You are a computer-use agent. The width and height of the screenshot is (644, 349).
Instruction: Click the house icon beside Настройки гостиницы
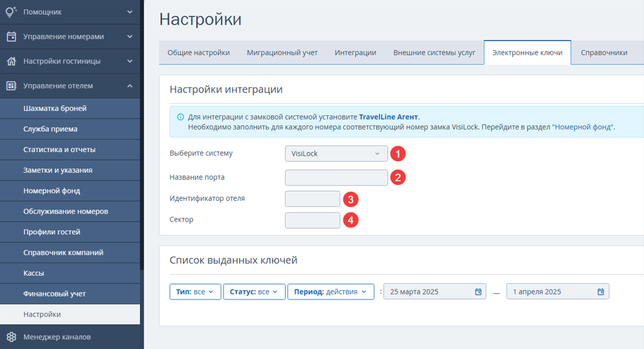point(11,61)
